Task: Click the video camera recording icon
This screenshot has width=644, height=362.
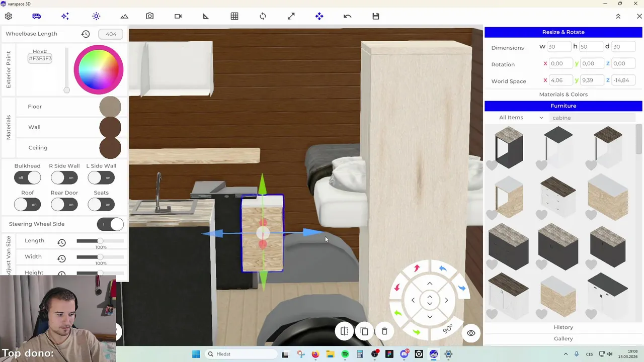Action: 178,16
